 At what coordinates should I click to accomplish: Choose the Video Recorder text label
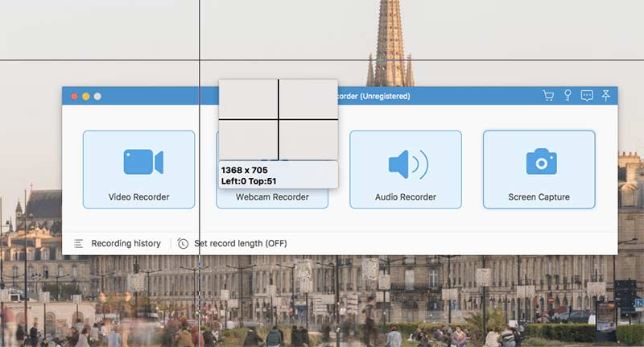[139, 197]
